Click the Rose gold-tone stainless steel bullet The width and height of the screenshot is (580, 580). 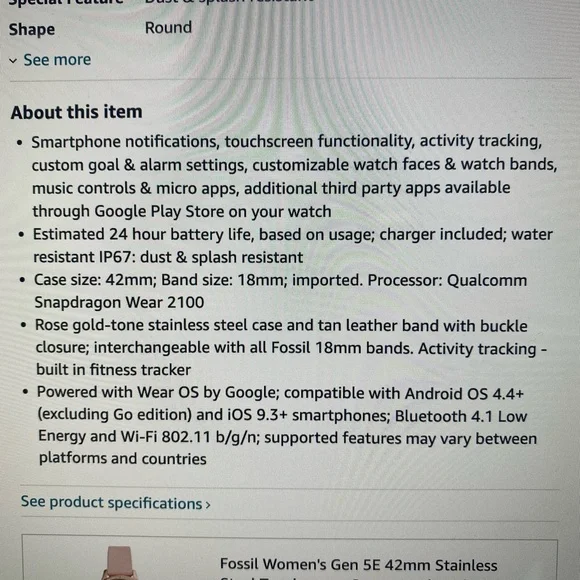[291, 348]
